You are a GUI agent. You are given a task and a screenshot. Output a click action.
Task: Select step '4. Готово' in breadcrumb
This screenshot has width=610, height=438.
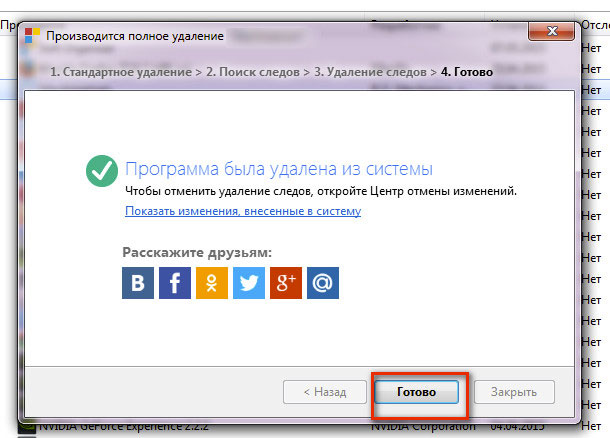[x=468, y=72]
